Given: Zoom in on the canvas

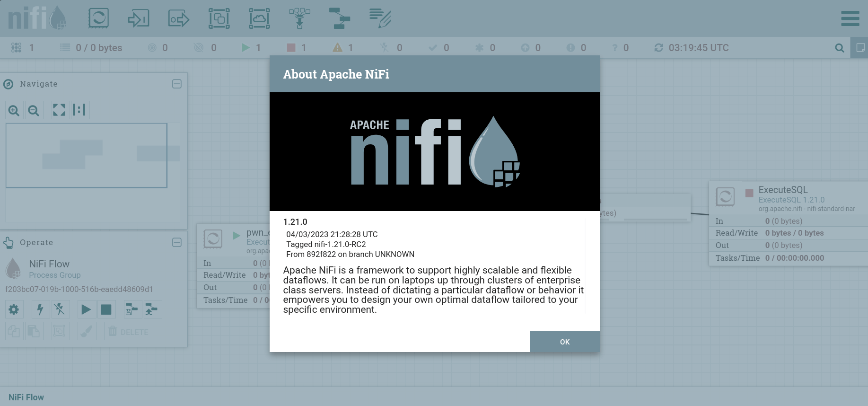Looking at the screenshot, I should pyautogui.click(x=14, y=110).
